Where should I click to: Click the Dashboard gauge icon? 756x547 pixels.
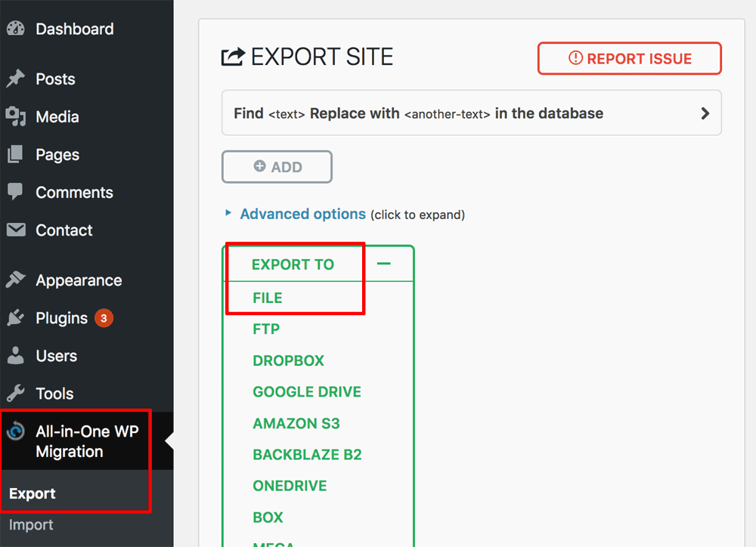pyautogui.click(x=15, y=29)
